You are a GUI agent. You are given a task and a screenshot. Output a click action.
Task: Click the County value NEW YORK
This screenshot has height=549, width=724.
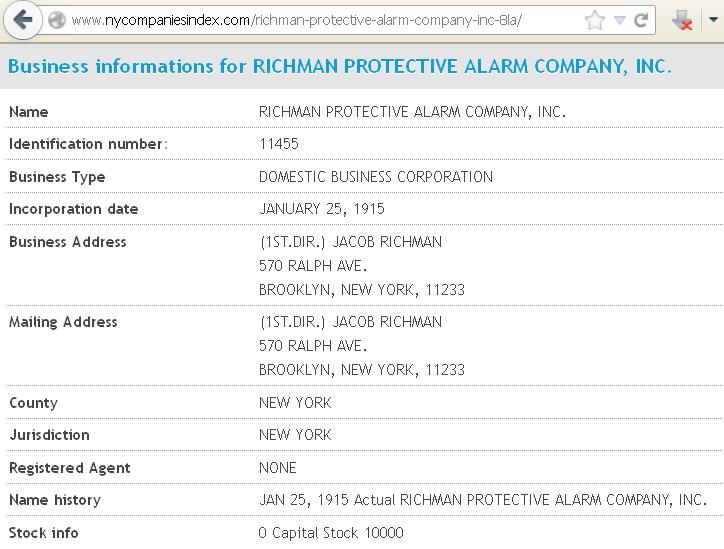(295, 403)
